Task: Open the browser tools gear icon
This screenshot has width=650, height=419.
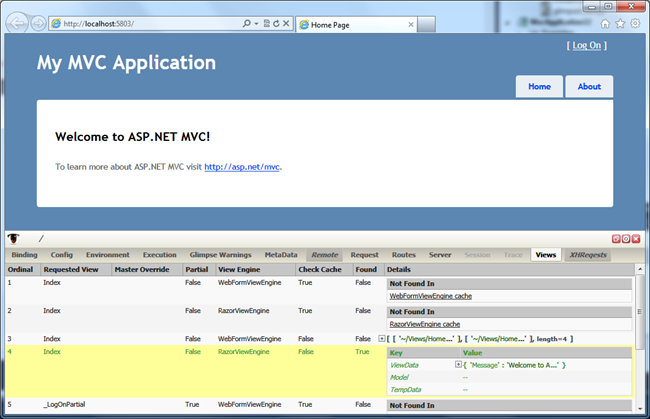Action: pyautogui.click(x=635, y=22)
